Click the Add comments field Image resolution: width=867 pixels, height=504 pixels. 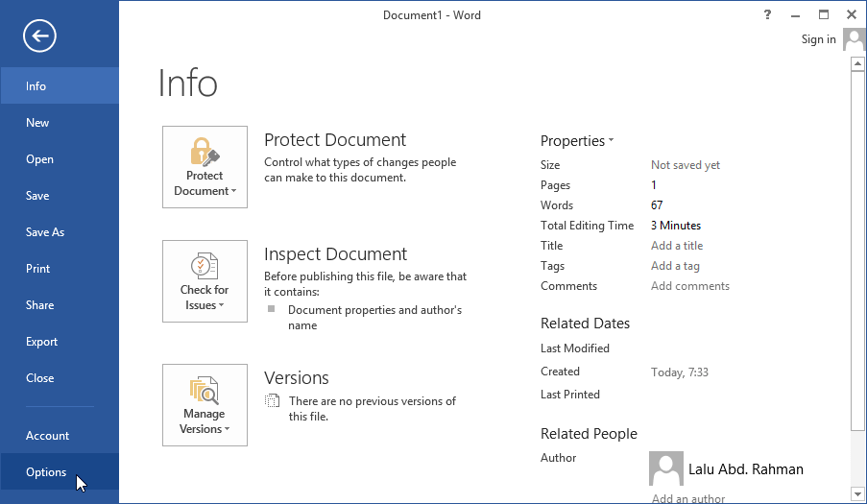690,286
